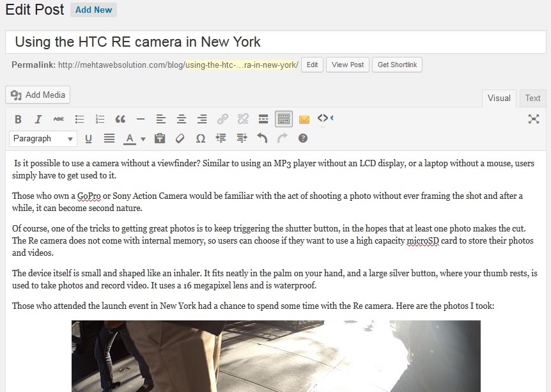Apply italic formatting

[38, 119]
